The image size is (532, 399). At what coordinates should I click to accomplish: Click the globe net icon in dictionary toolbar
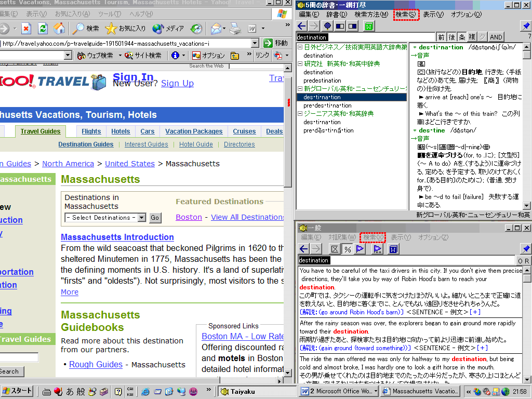coord(327,26)
